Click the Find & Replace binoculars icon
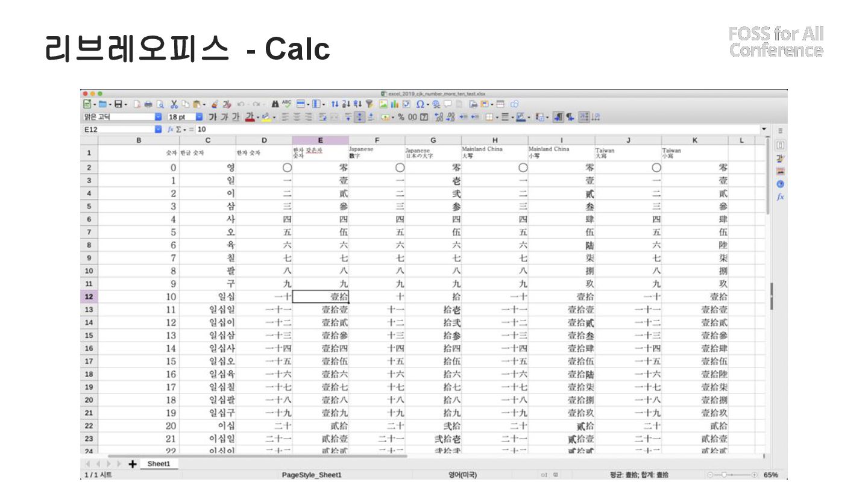This screenshot has height=488, width=868. click(275, 104)
